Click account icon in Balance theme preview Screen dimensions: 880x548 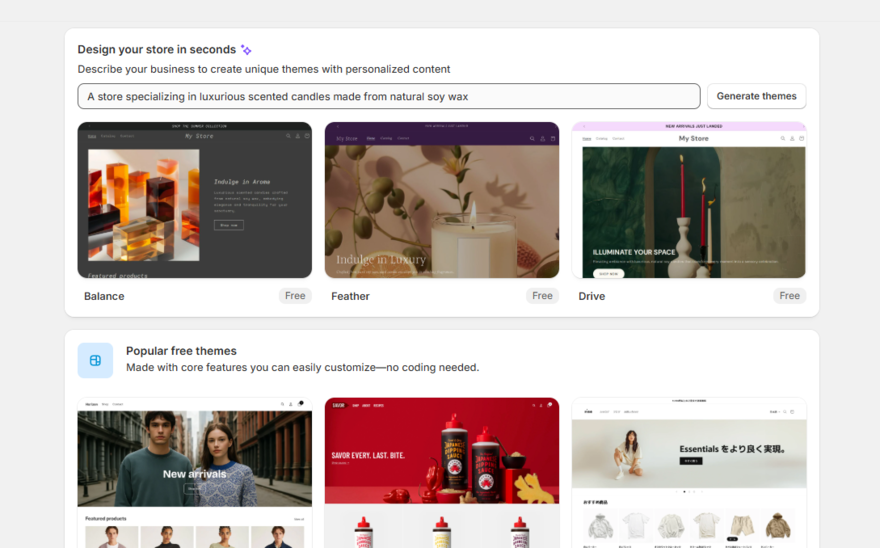pyautogui.click(x=297, y=136)
